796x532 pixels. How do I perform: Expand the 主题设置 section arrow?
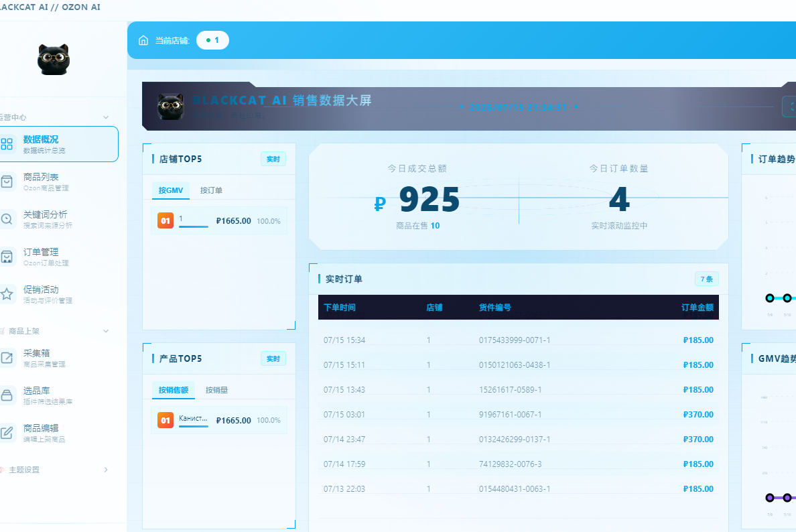coord(106,470)
